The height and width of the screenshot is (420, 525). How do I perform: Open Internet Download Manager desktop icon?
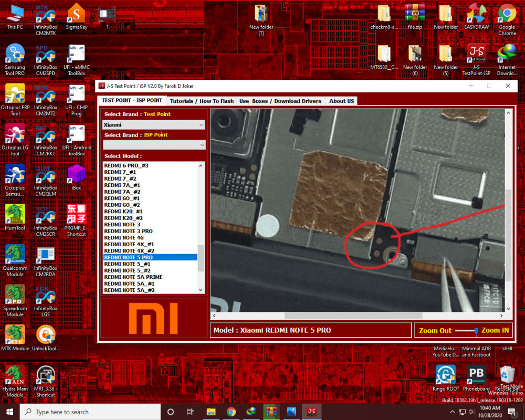(x=507, y=60)
